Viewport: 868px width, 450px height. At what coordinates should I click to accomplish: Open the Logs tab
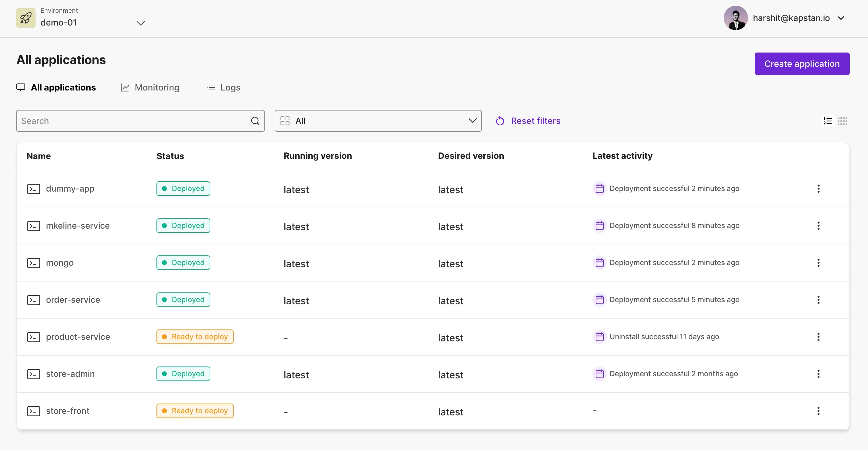tap(223, 87)
